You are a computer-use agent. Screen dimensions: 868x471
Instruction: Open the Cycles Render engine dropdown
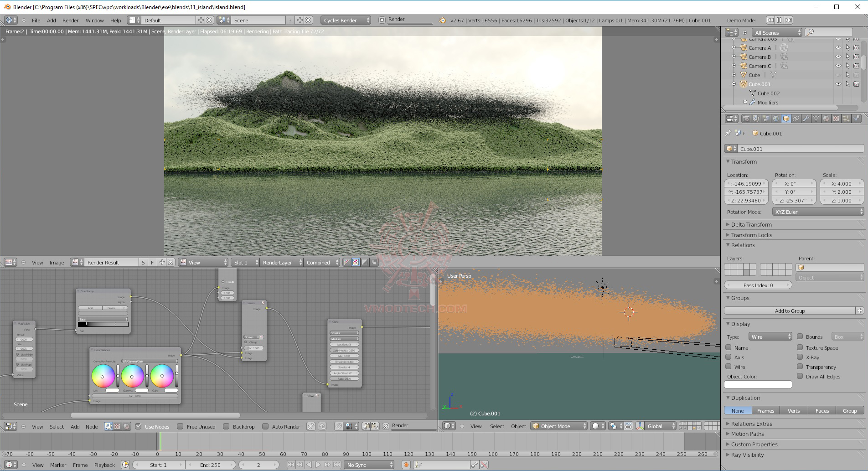pos(346,20)
